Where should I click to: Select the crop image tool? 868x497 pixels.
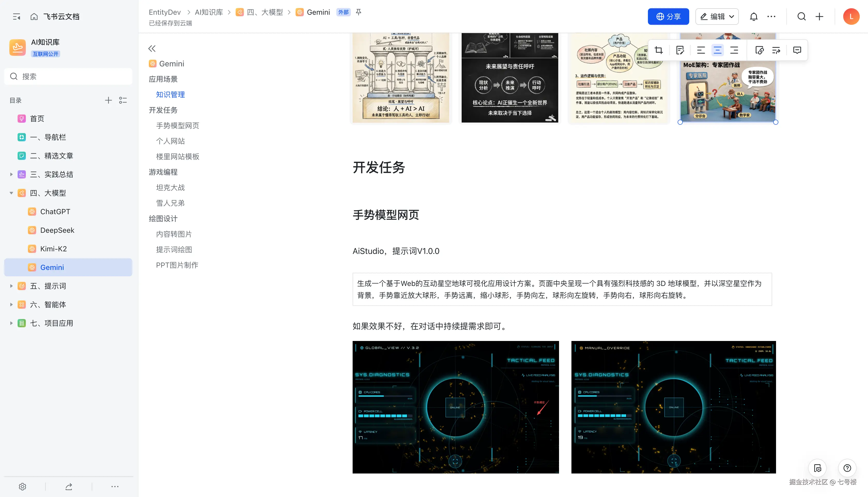tap(659, 50)
